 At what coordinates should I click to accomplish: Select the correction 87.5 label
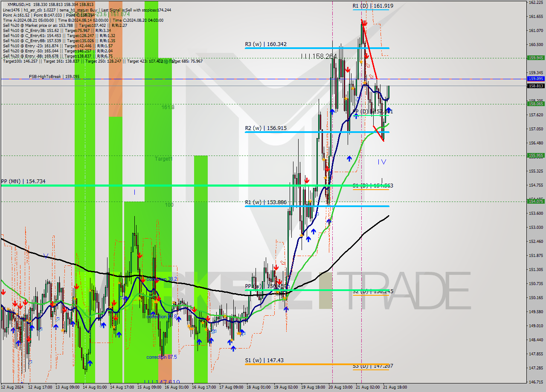(x=162, y=357)
